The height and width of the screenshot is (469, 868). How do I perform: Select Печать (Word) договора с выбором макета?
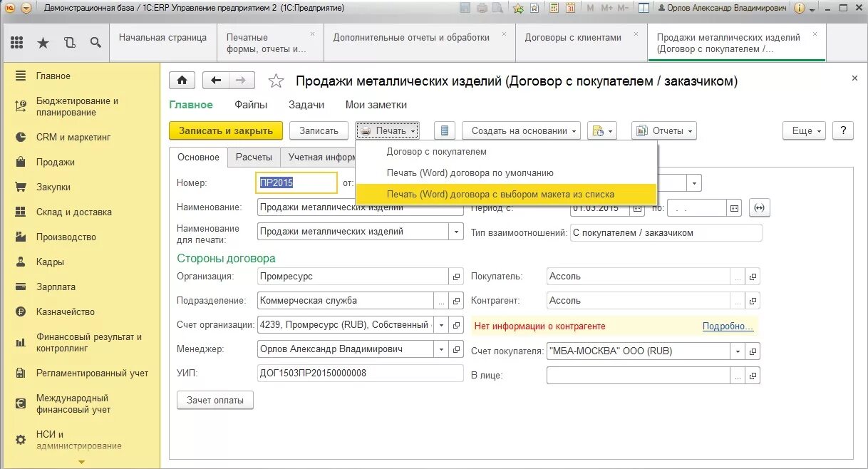click(506, 194)
